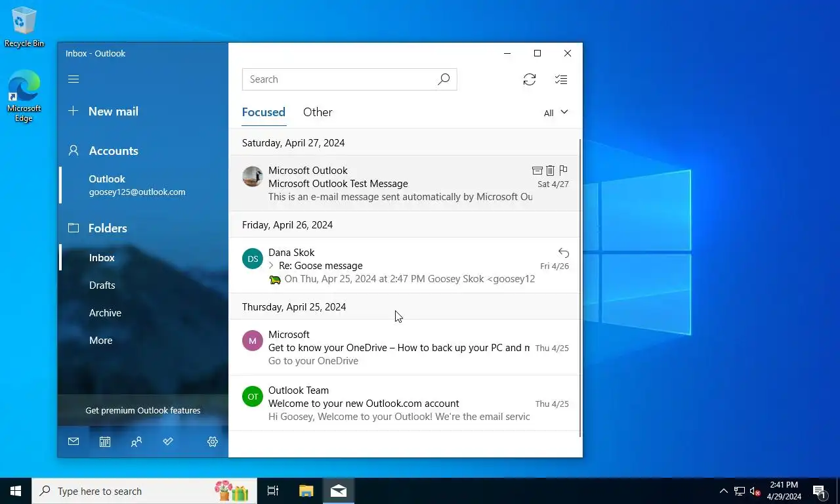Viewport: 840px width, 504px height.
Task: Open Microsoft Outlook Test Message subject
Action: pos(338,184)
